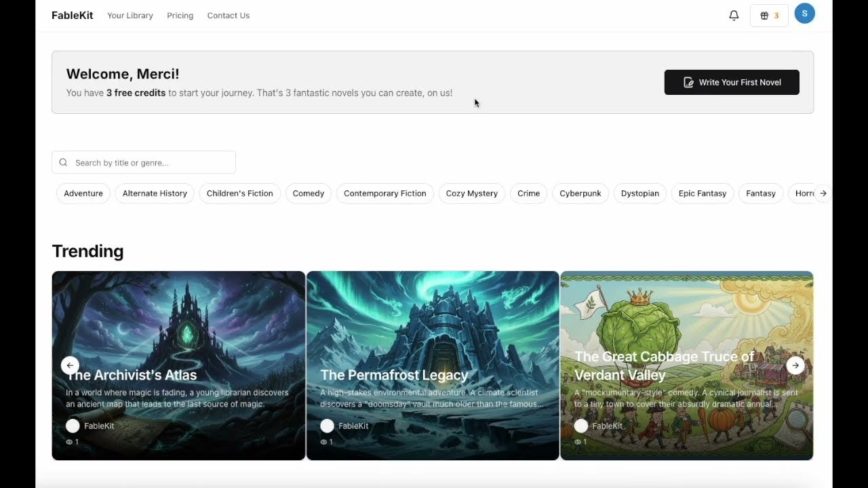The width and height of the screenshot is (868, 488).
Task: Enable the Cyberpunk genre filter
Action: point(580,193)
